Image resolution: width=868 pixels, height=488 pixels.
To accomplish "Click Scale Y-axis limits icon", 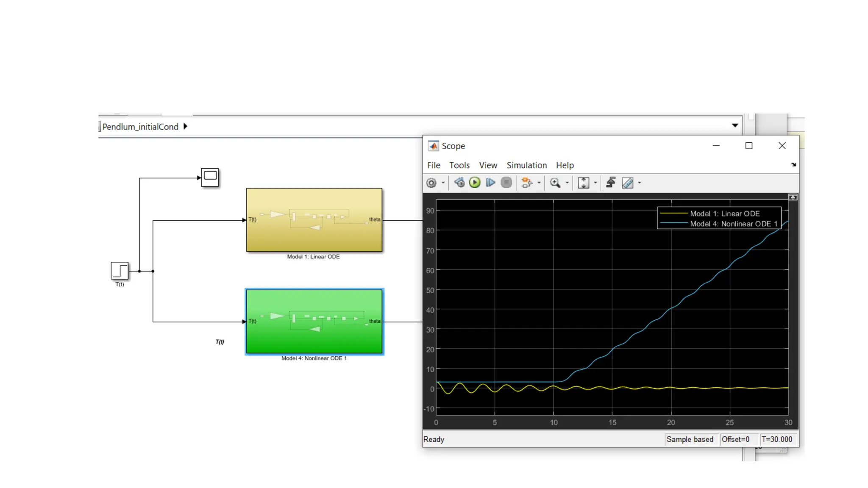I will pyautogui.click(x=584, y=183).
